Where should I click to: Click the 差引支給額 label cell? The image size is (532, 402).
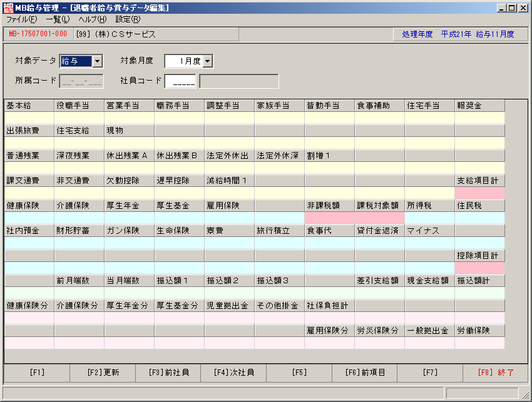380,281
